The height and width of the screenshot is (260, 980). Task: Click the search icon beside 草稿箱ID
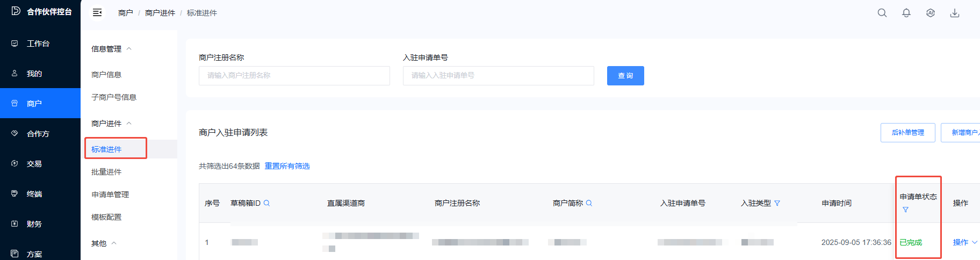267,203
